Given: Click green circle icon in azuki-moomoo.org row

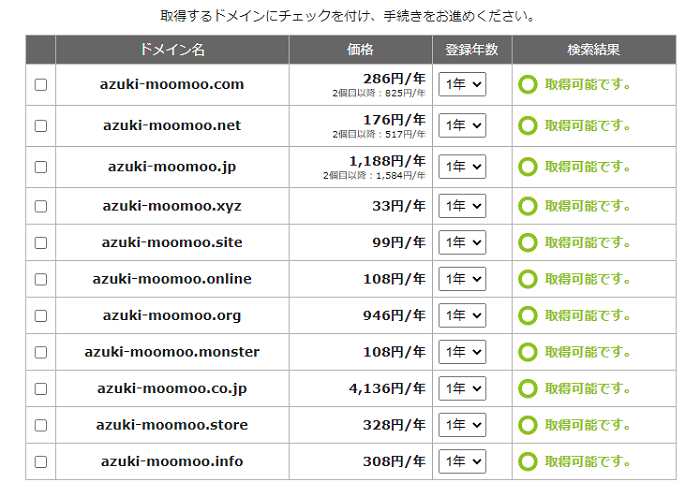Looking at the screenshot, I should tap(527, 316).
